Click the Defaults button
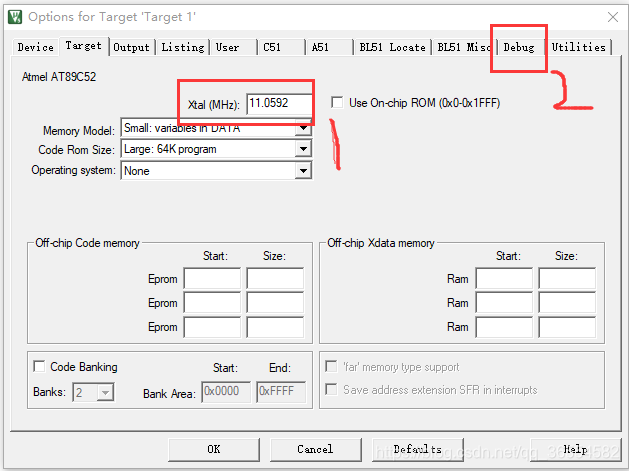The image size is (629, 471). (418, 449)
